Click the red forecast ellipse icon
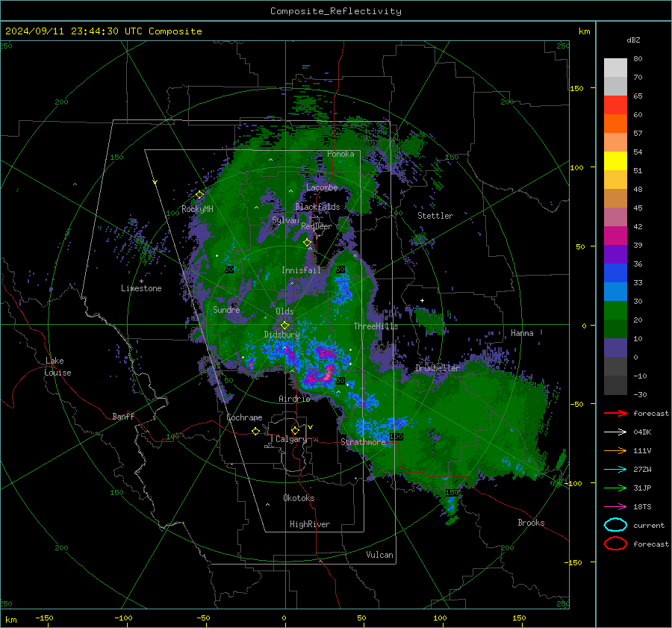 [615, 544]
